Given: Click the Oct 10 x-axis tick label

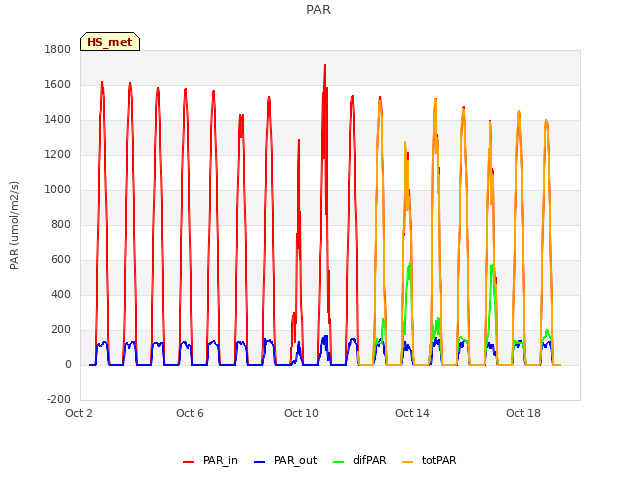Looking at the screenshot, I should point(301,413).
